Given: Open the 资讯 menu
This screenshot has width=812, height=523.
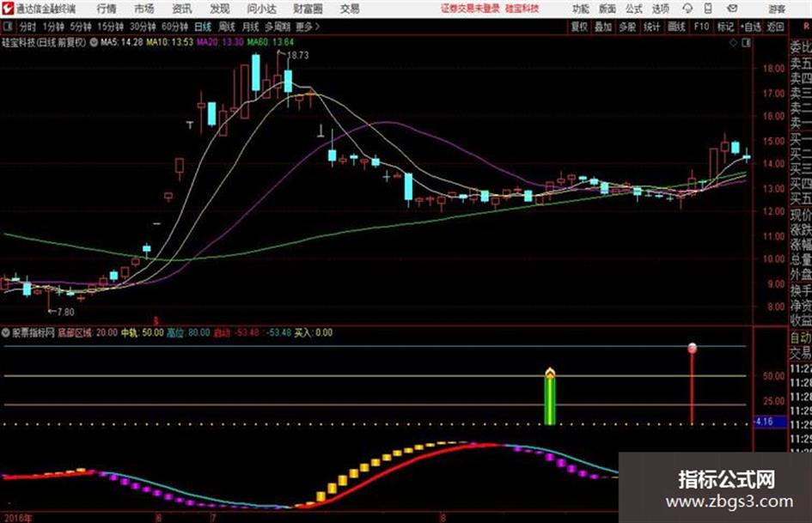Looking at the screenshot, I should [182, 9].
